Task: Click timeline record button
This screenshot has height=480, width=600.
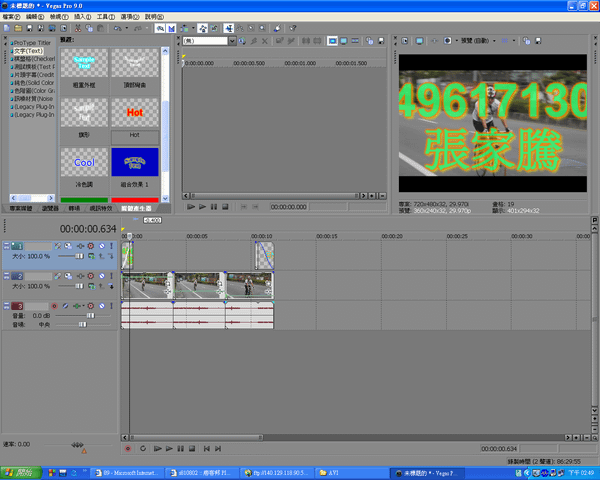Action: pyautogui.click(x=128, y=448)
